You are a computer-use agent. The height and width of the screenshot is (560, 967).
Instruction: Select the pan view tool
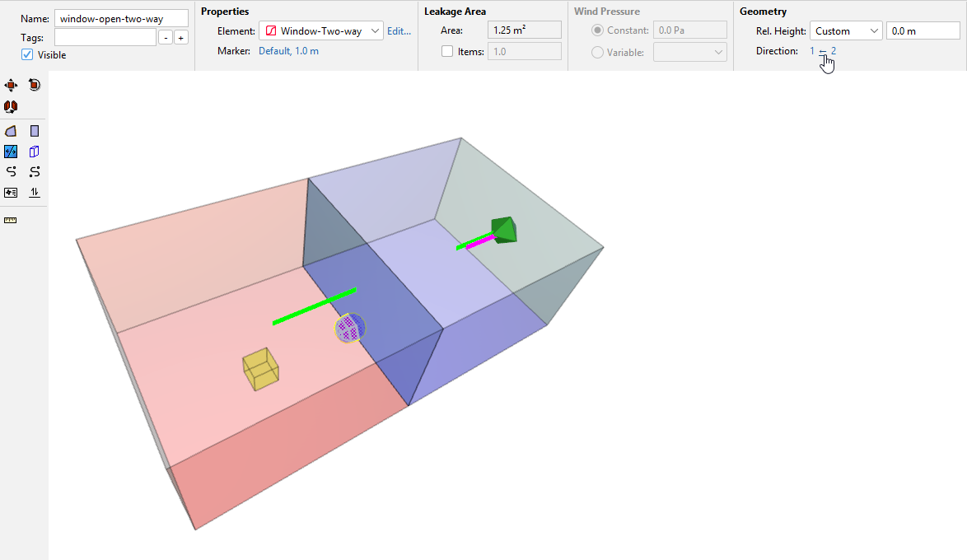(x=11, y=85)
